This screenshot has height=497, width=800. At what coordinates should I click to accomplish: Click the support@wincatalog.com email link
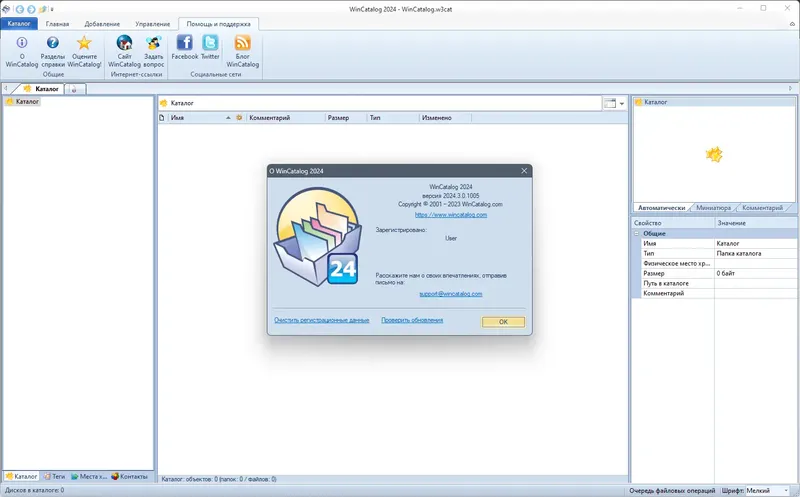pos(451,294)
